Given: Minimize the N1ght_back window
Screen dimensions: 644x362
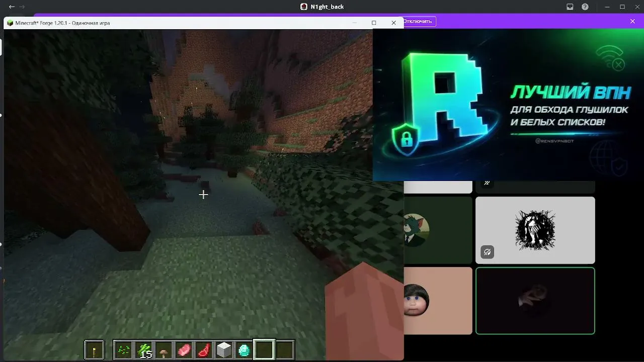Looking at the screenshot, I should 607,7.
